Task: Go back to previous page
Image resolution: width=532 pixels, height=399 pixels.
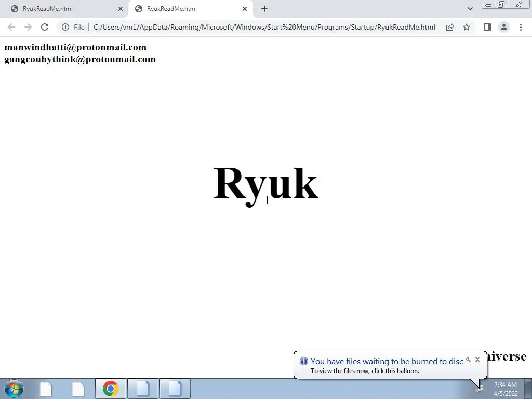Action: pos(11,27)
